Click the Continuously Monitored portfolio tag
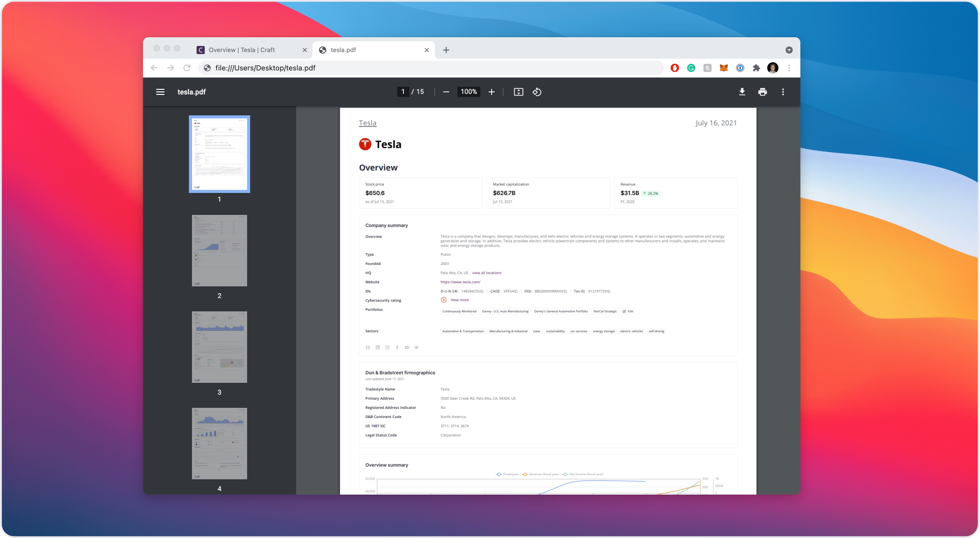The image size is (980, 538). point(459,311)
